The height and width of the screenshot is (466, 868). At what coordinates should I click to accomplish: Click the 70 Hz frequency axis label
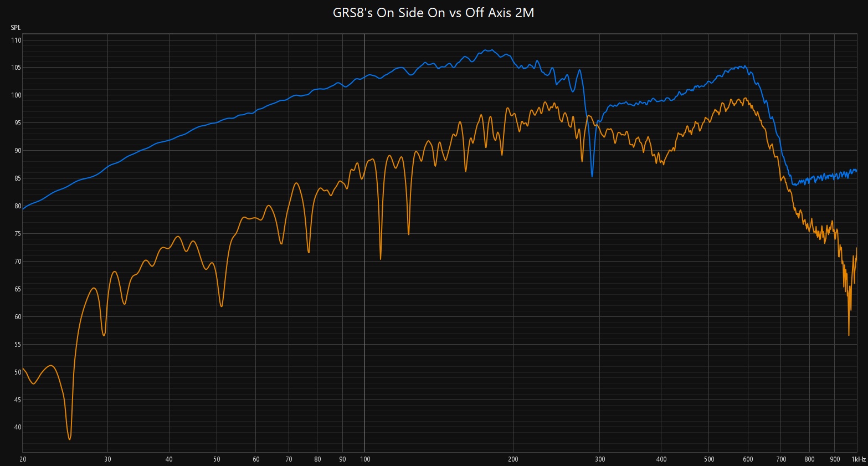pyautogui.click(x=289, y=459)
